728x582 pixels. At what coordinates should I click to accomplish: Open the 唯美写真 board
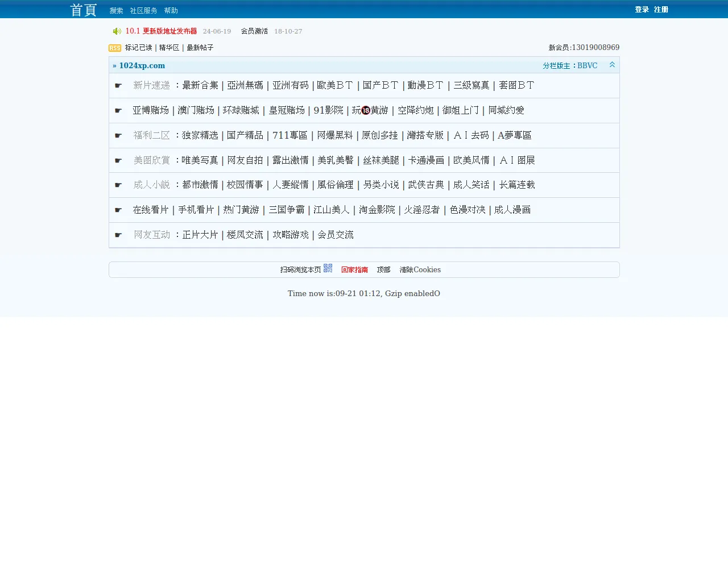click(x=200, y=160)
